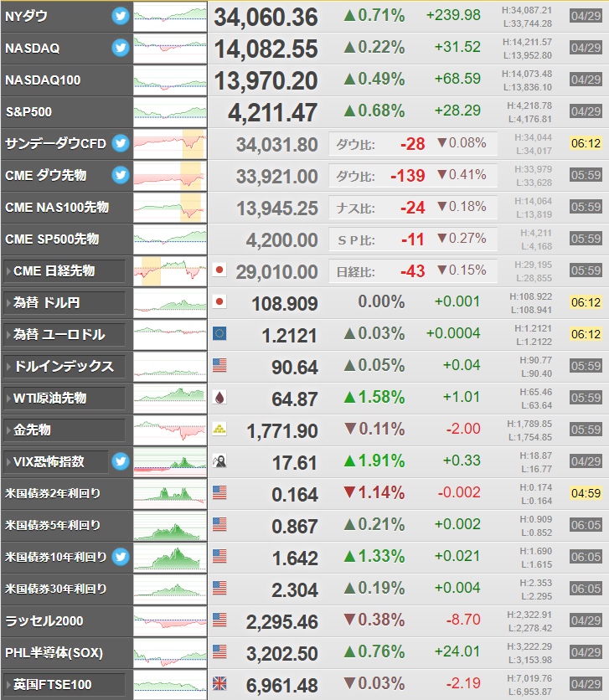This screenshot has height=700, width=609.
Task: Click the 日経比 -43 comparison box
Action: click(x=413, y=271)
